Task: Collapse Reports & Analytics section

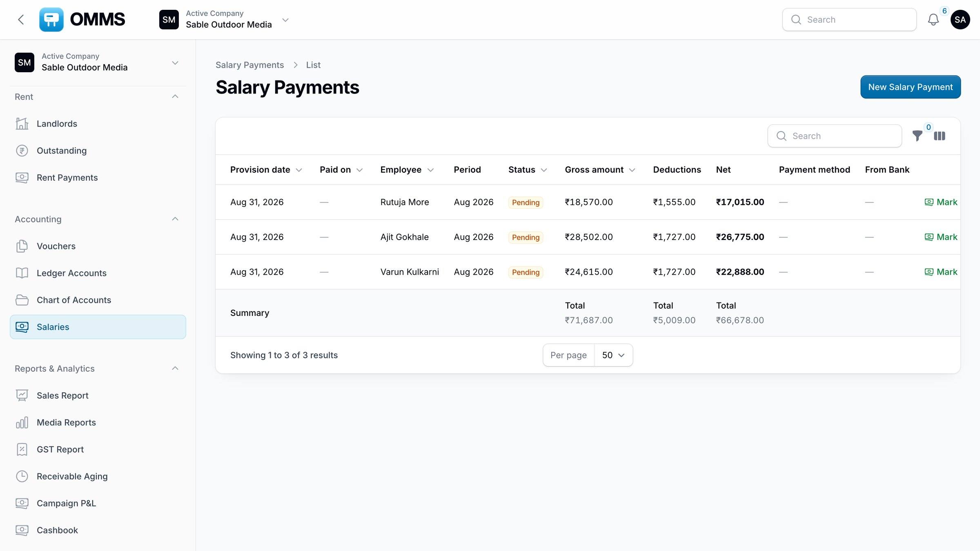Action: (175, 369)
